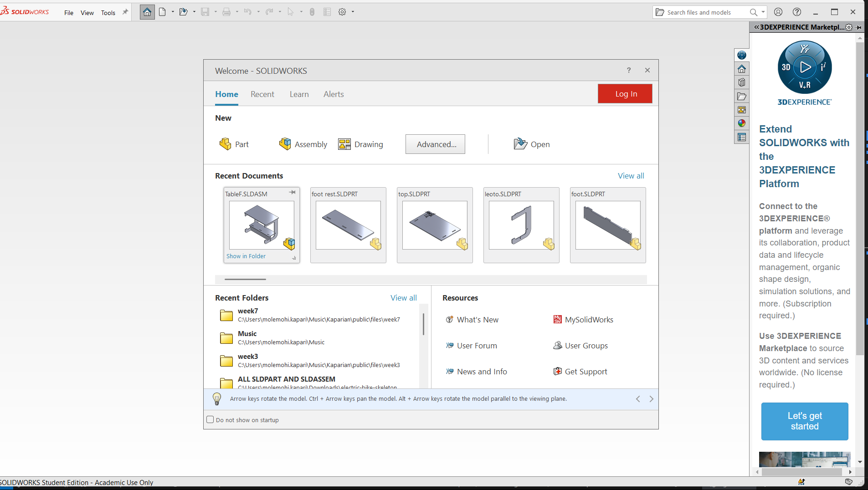The width and height of the screenshot is (868, 490).
Task: Click the Open file icon in toolbar
Action: [x=183, y=12]
